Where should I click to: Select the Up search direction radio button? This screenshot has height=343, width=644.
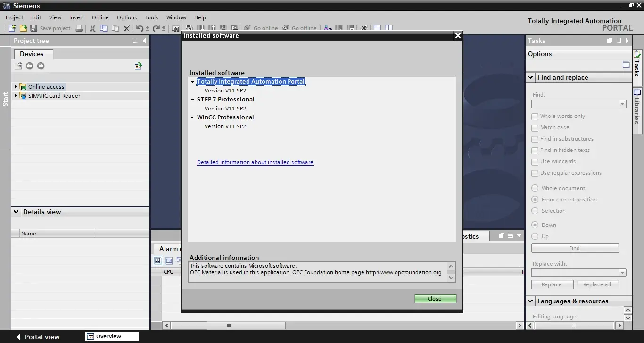[x=535, y=236]
